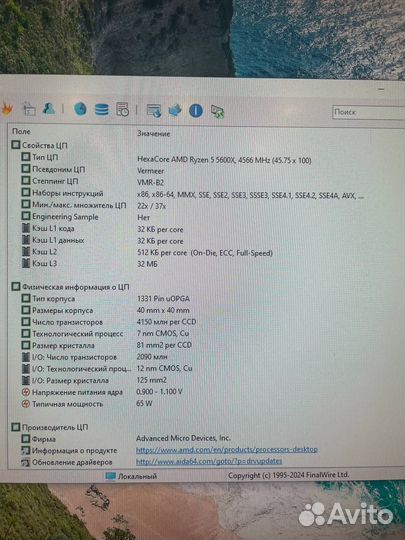Open the aida64.com drvupdates link

click(209, 461)
